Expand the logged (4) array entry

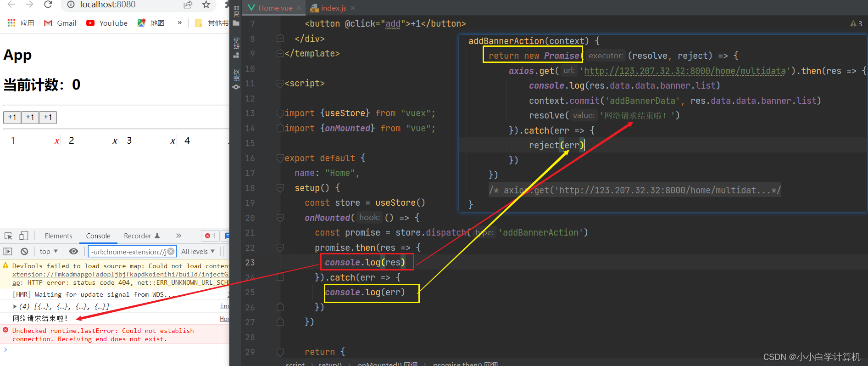tap(15, 306)
